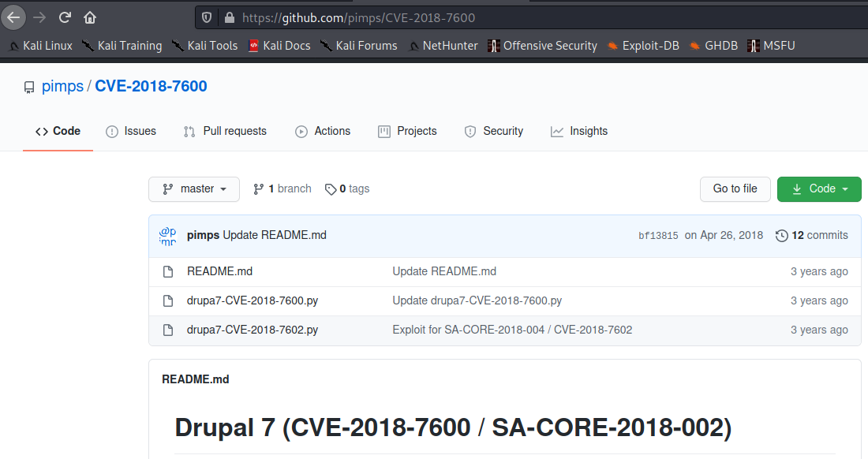Screen dimensions: 868x459
Task: Click the 'on Apr 26, 2018' commit date
Action: pyautogui.click(x=724, y=235)
